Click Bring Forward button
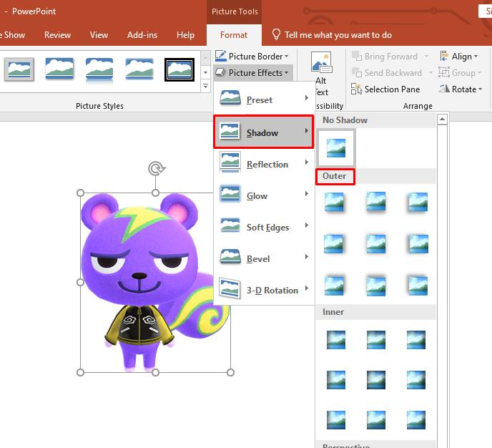492x448 pixels. [385, 57]
